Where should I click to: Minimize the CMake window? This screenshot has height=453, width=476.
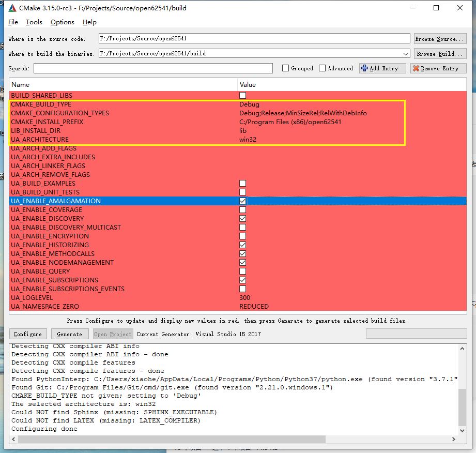[x=413, y=8]
